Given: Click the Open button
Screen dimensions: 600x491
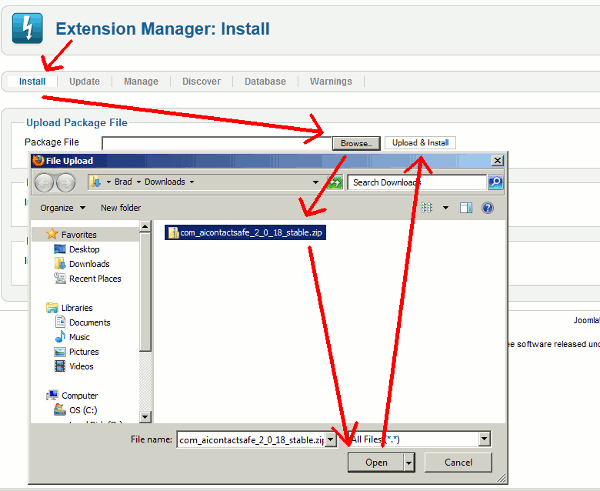Looking at the screenshot, I should pos(376,463).
